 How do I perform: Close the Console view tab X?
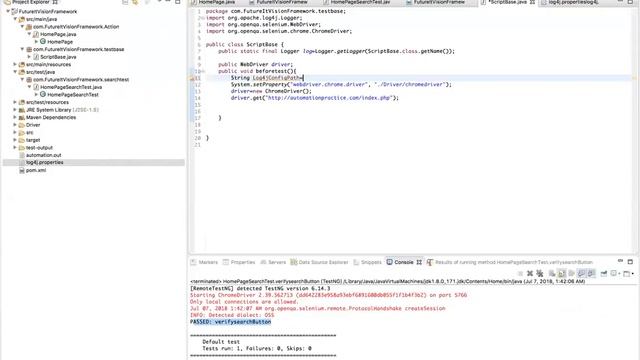[x=419, y=262]
